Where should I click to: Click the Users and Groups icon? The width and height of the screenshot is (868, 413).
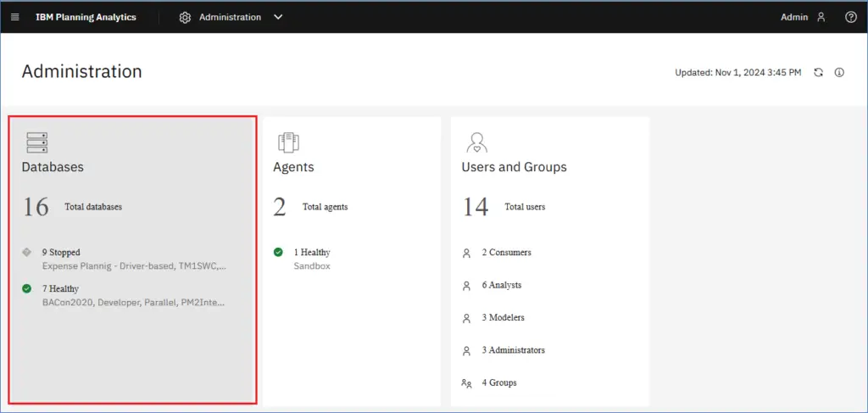pyautogui.click(x=477, y=142)
